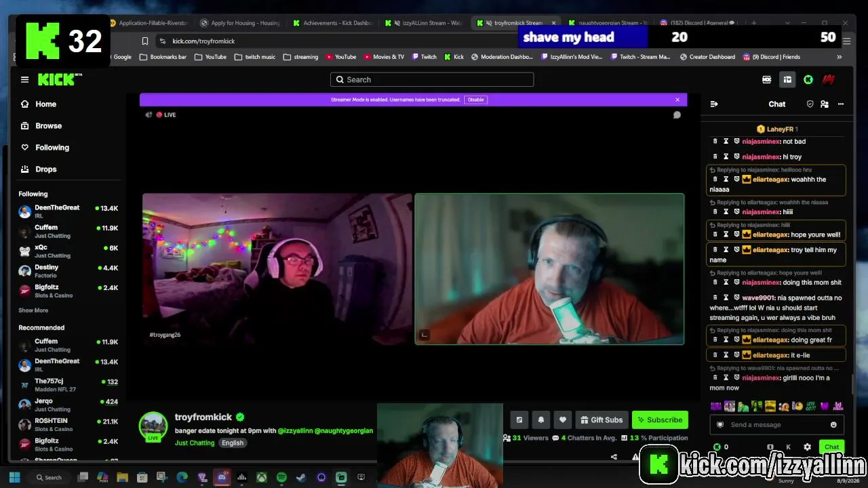Open DeenTheGreat channel in Following
The width and height of the screenshot is (868, 488).
pos(68,211)
